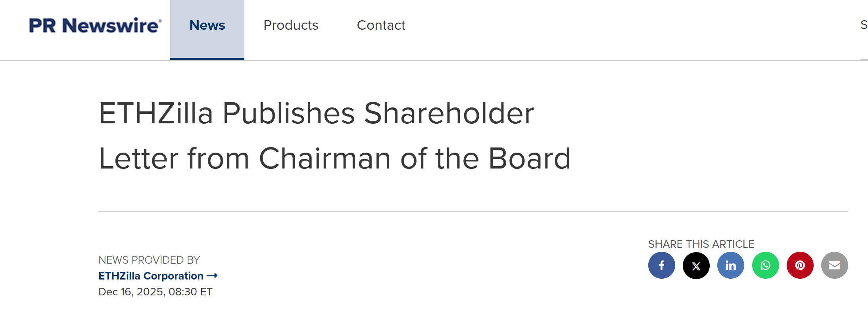Screen dimensions: 868x314
Task: Share the article via WhatsApp
Action: (x=765, y=265)
